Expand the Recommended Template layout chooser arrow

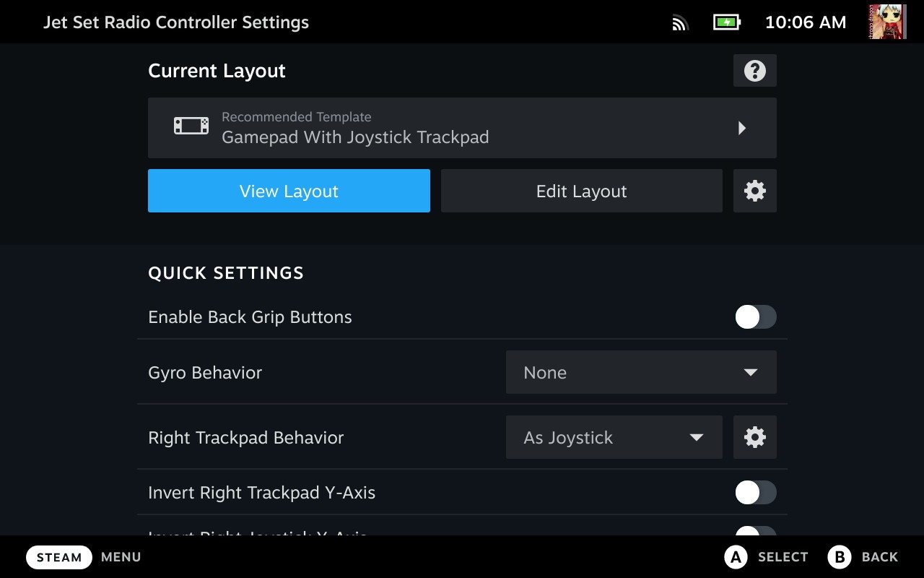(742, 128)
